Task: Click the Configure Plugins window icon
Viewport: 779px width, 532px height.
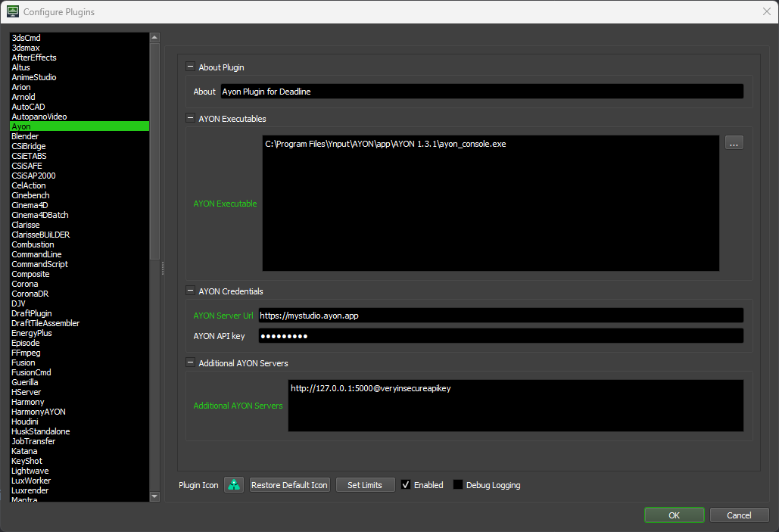Action: click(x=13, y=11)
